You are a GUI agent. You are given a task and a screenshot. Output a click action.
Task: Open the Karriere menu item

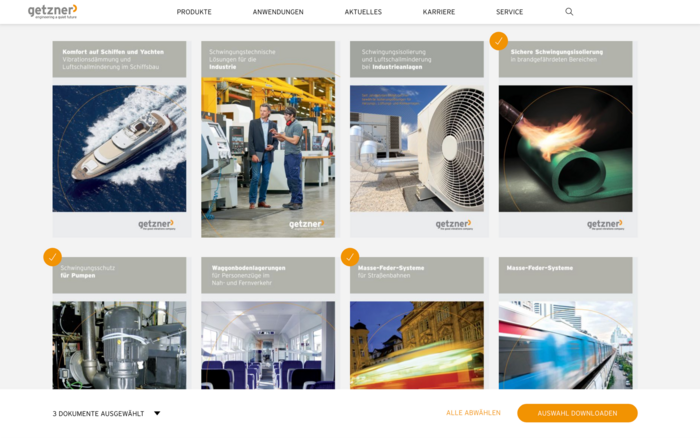tap(438, 12)
